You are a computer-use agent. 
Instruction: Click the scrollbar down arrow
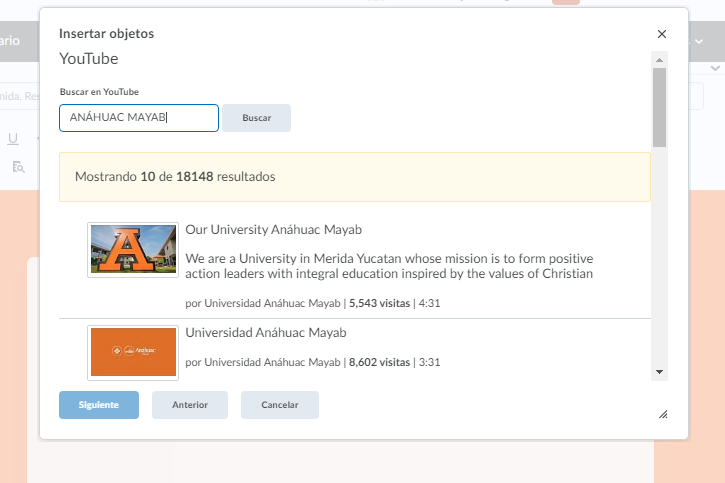(x=659, y=371)
